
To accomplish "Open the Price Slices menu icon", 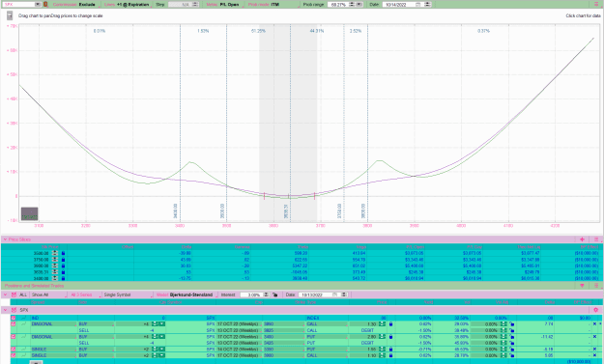I will [x=596, y=239].
